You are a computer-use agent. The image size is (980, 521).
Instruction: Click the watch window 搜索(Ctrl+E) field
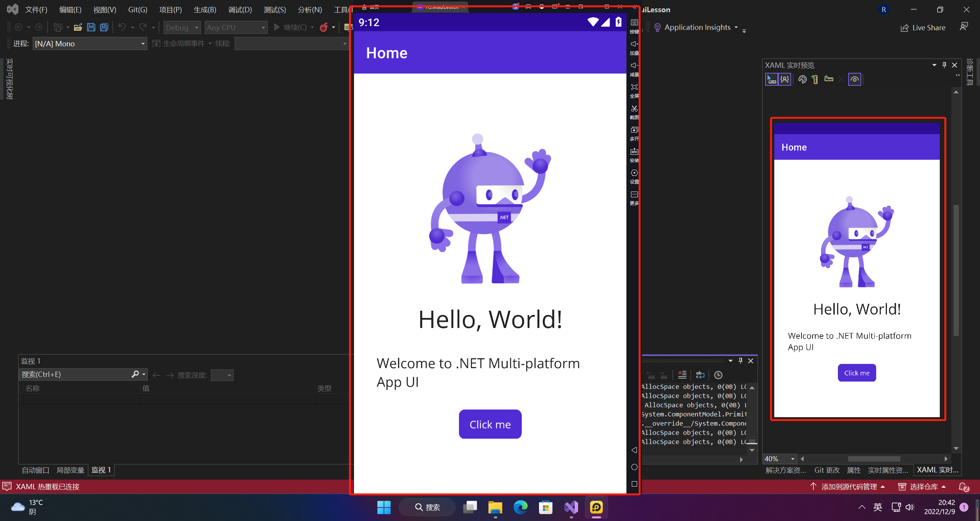(82, 374)
